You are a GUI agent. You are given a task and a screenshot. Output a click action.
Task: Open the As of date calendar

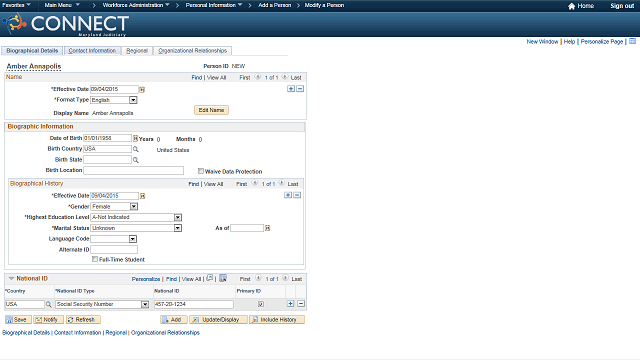[267, 228]
